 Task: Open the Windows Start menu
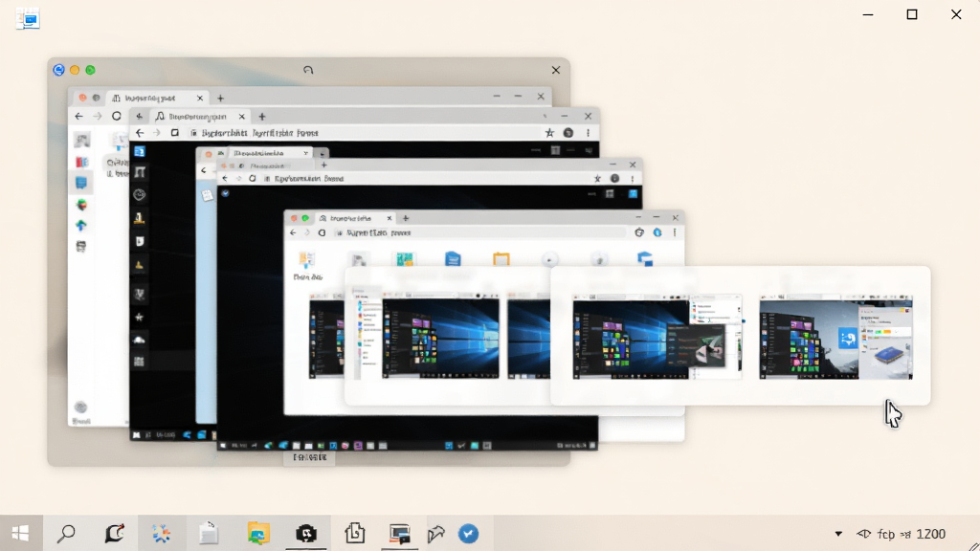pos(20,534)
